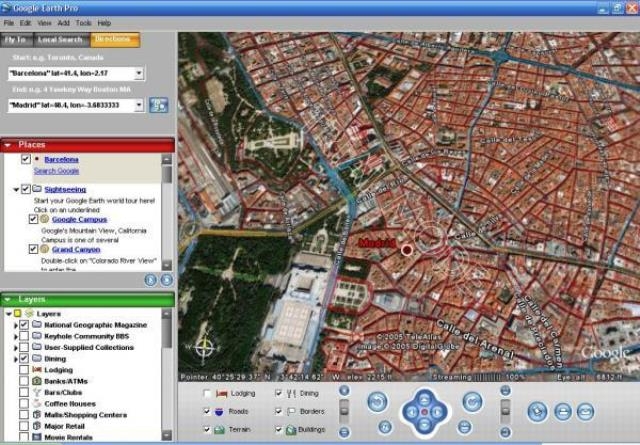Click the Bars/Clubs cocktail glass icon
Viewport: 640px width, 445px height.
(x=37, y=392)
